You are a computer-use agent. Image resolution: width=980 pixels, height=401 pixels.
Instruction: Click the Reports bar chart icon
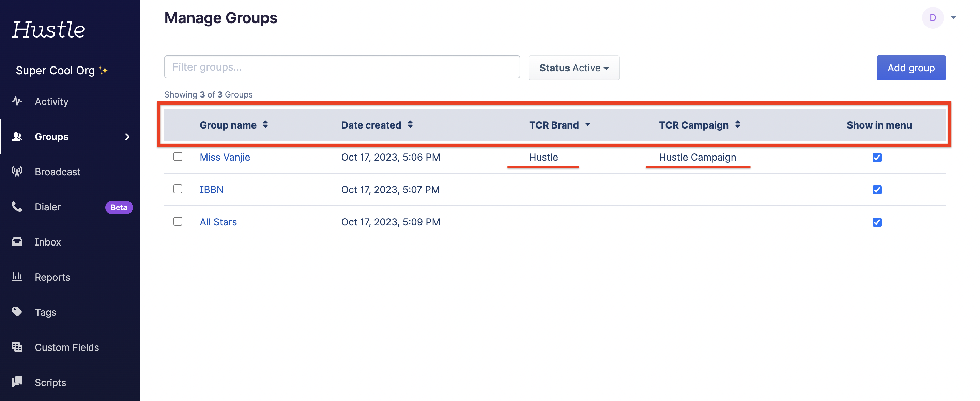point(17,277)
